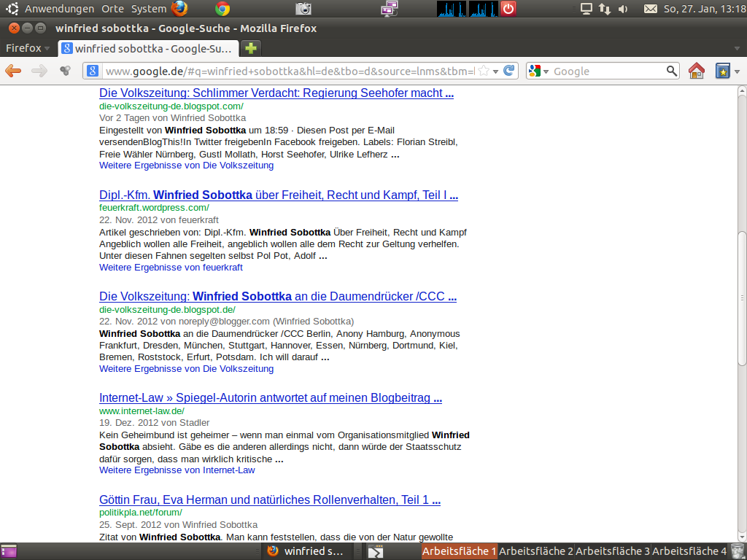Viewport: 747px width, 560px height.
Task: Click the winfried s... taskbar window button
Action: (x=306, y=551)
